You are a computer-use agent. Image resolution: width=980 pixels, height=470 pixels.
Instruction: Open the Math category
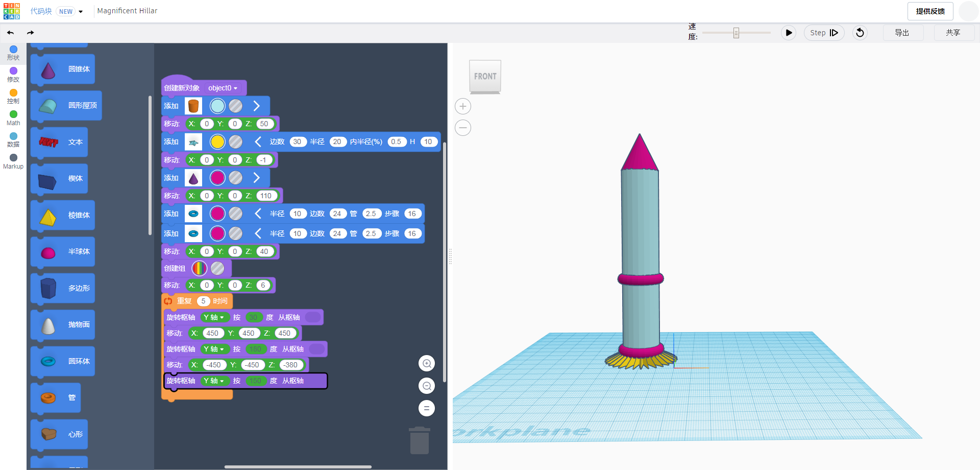click(x=13, y=118)
